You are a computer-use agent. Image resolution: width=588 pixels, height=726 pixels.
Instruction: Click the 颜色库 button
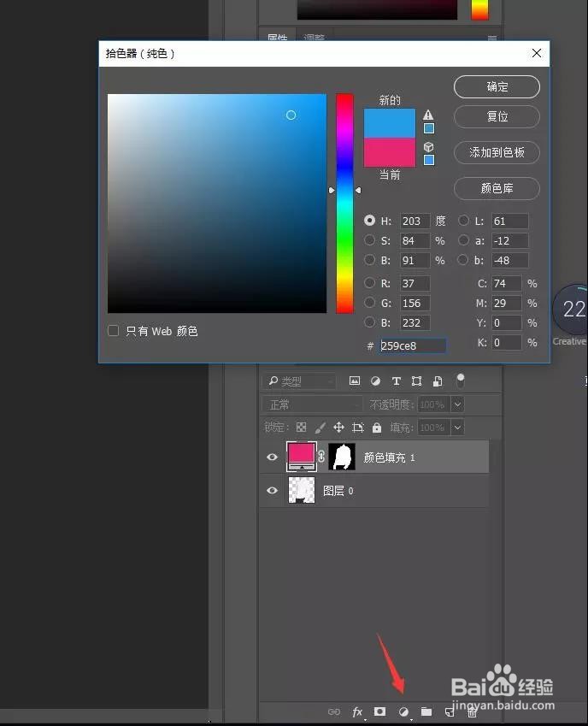click(497, 188)
